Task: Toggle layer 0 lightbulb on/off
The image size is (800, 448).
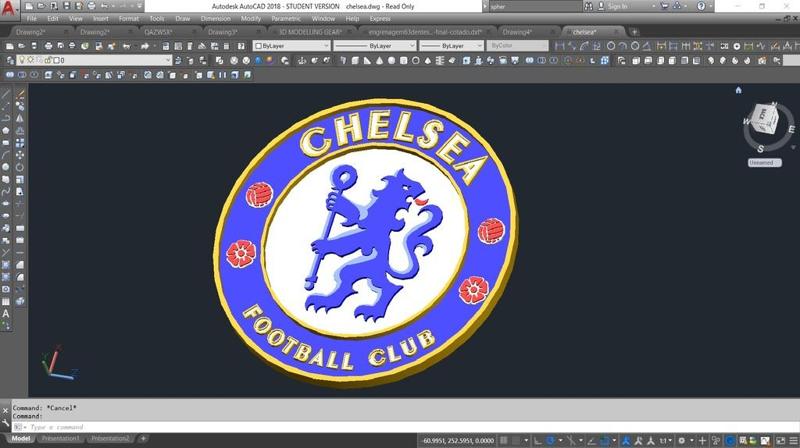Action: [21, 60]
